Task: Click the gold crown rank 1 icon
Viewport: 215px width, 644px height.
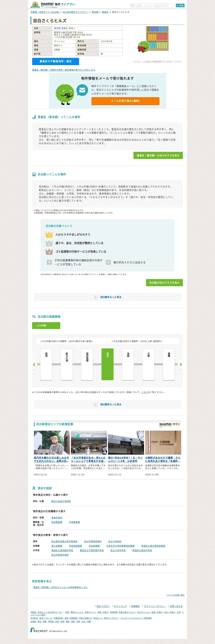Action: [x=49, y=235]
